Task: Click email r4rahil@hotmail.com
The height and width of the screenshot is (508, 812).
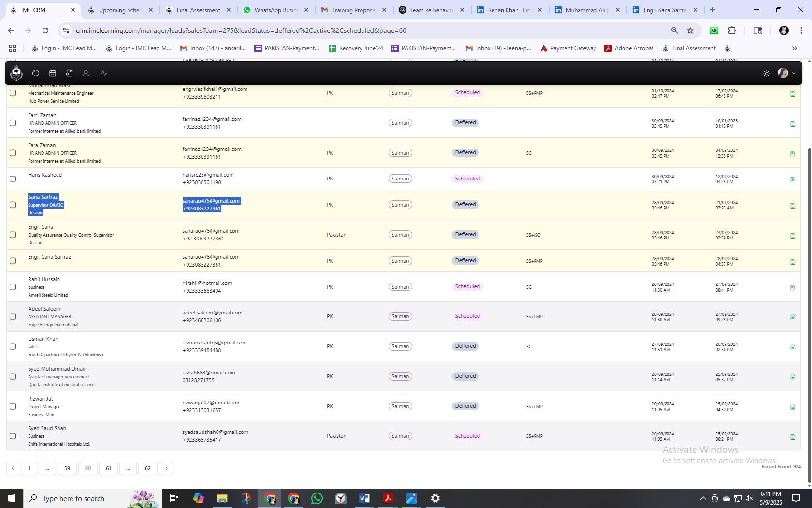Action: pyautogui.click(x=207, y=283)
